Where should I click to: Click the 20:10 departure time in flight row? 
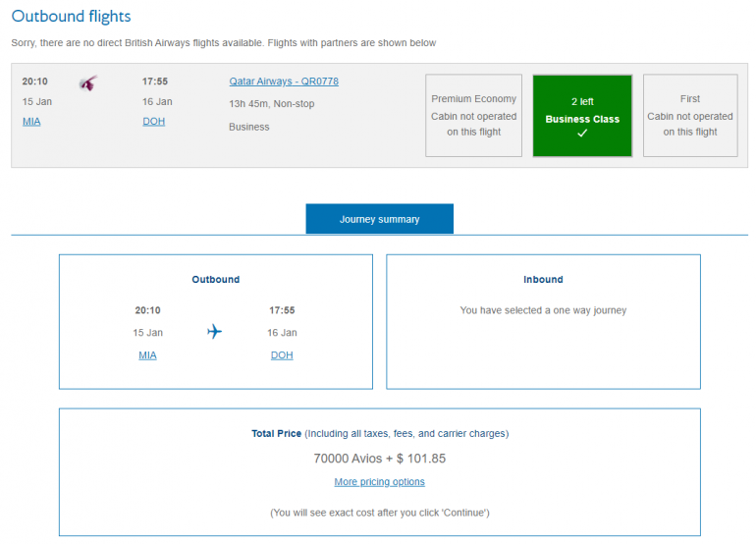36,82
